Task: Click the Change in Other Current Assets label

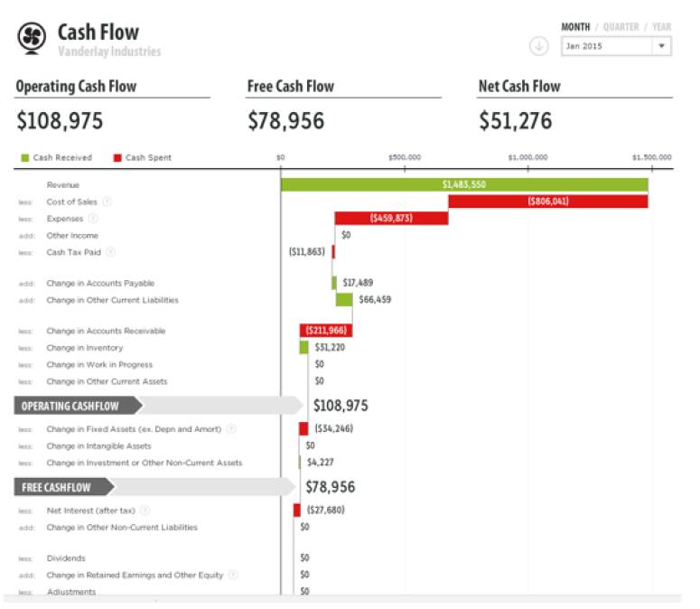Action: click(107, 381)
